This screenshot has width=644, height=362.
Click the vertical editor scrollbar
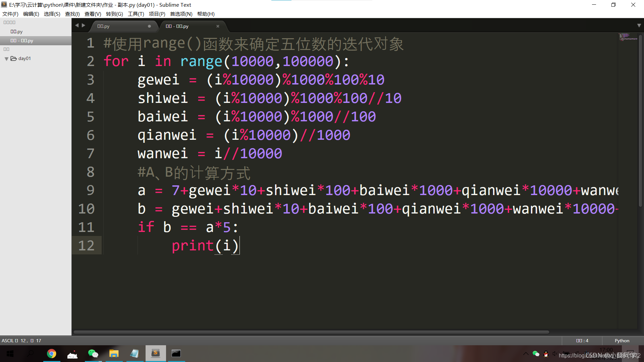[640, 121]
